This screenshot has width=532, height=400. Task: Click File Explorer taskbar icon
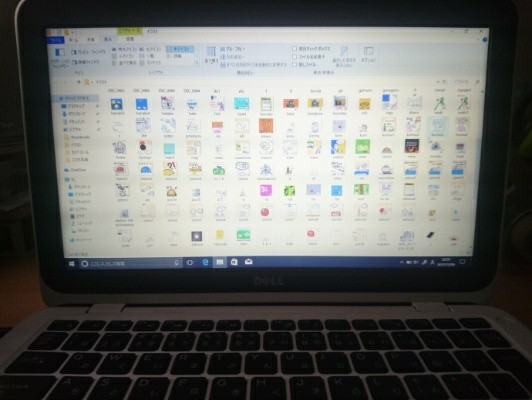pos(220,262)
